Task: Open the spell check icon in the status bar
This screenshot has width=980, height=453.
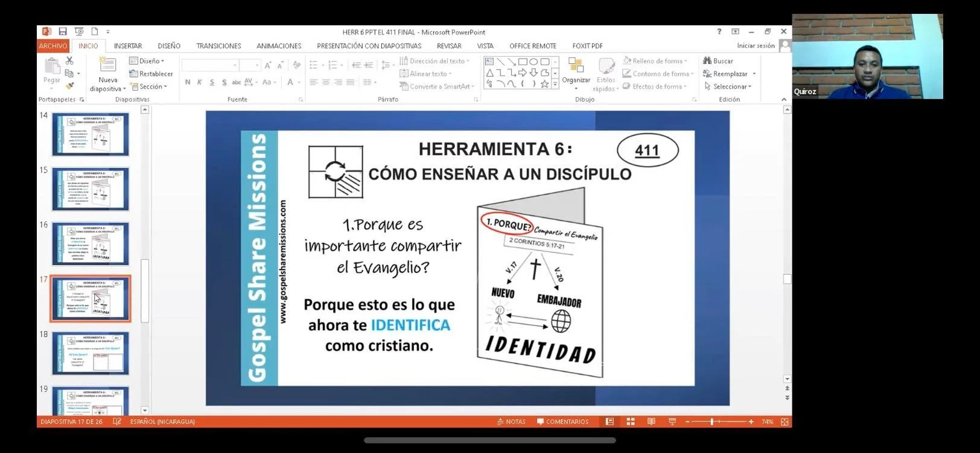Action: (117, 422)
